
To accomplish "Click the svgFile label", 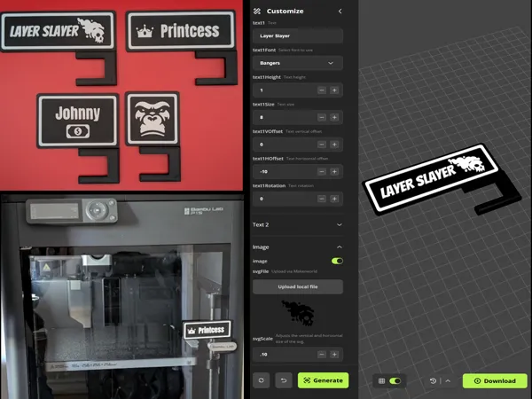I will 261,271.
